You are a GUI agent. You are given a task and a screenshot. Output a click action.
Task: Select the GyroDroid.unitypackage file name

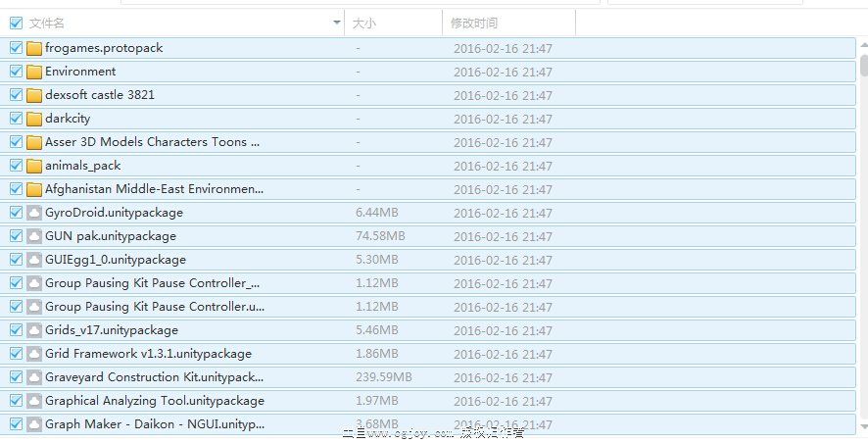(x=114, y=213)
